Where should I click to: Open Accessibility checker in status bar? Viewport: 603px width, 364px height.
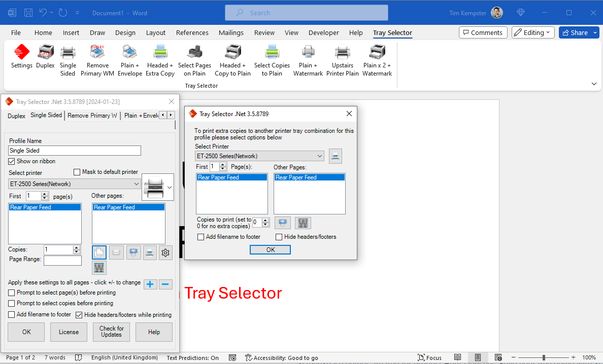click(282, 358)
